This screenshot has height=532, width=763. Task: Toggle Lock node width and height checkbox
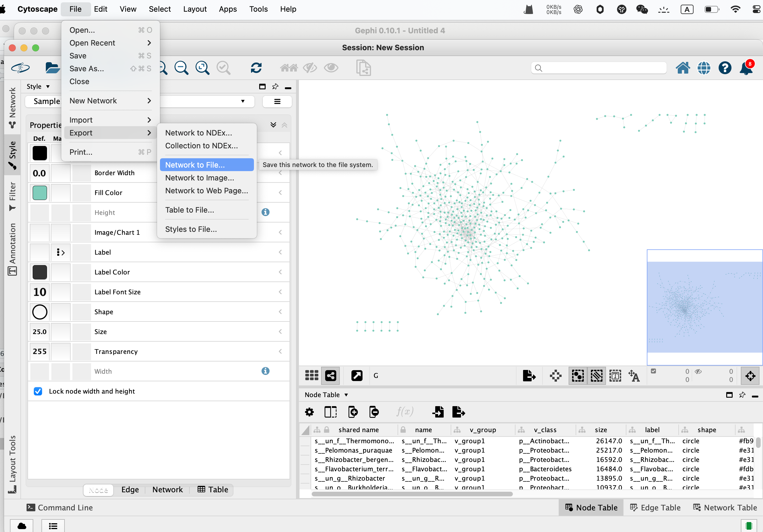click(x=38, y=391)
